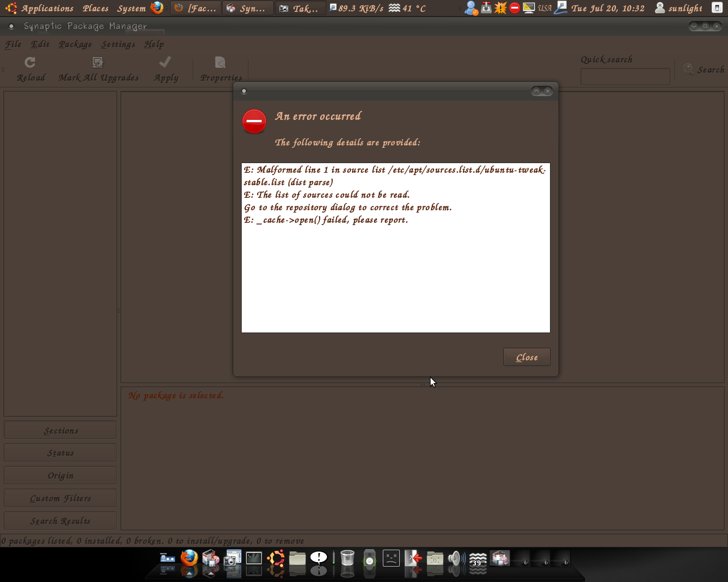Click the screenshot camera icon in dock
728x582 pixels.
pos(233,559)
